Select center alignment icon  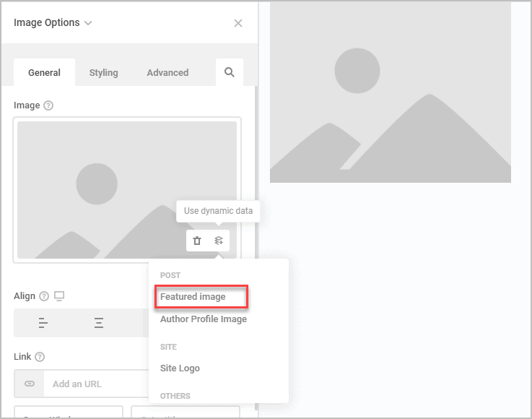coord(99,323)
